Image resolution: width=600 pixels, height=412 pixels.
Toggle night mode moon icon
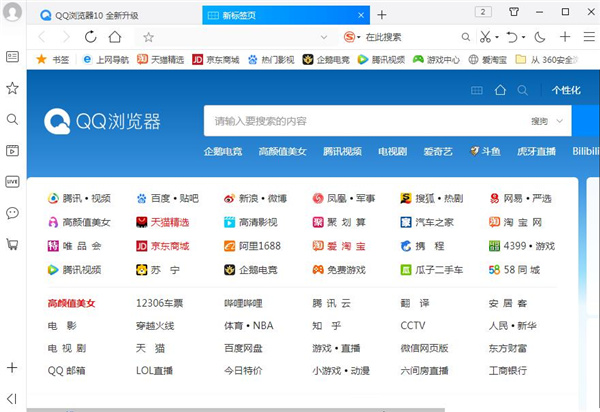click(x=540, y=37)
